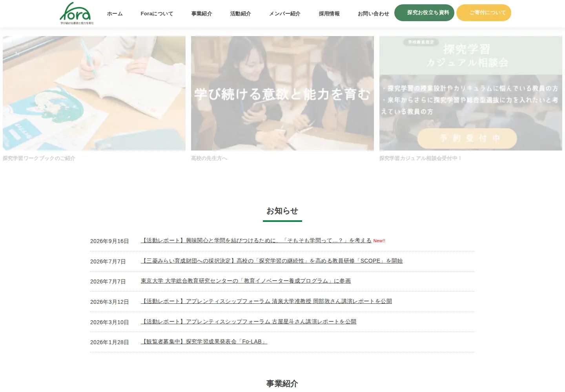Viewport: 565px width, 392px height.
Task: Open the ホーム menu item
Action: point(115,14)
